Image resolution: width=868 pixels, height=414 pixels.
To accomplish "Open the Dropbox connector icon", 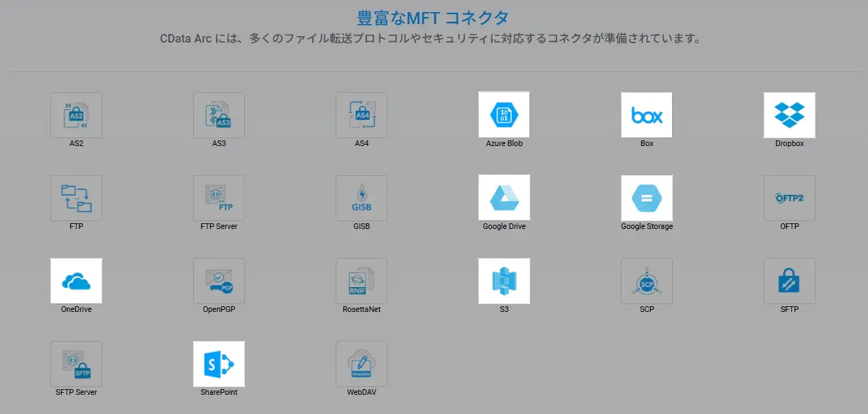I will pyautogui.click(x=789, y=115).
